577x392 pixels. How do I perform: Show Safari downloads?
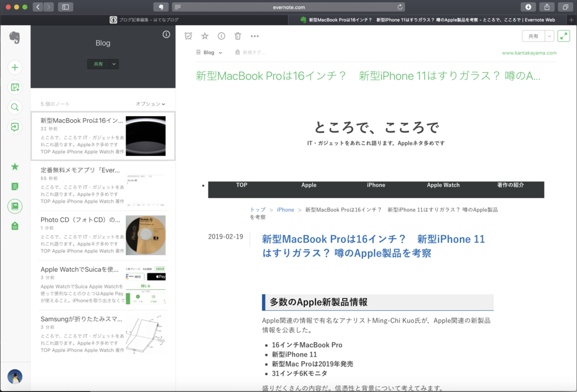tap(528, 7)
